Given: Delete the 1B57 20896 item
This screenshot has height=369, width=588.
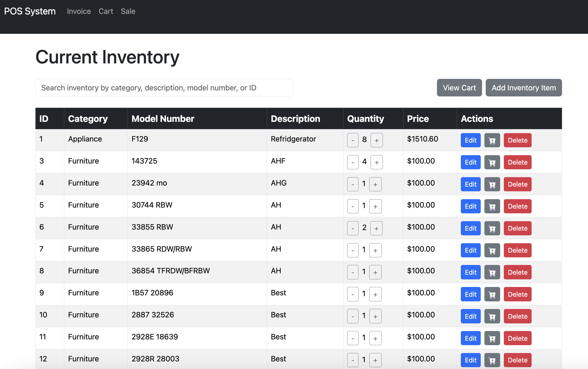Looking at the screenshot, I should 517,294.
